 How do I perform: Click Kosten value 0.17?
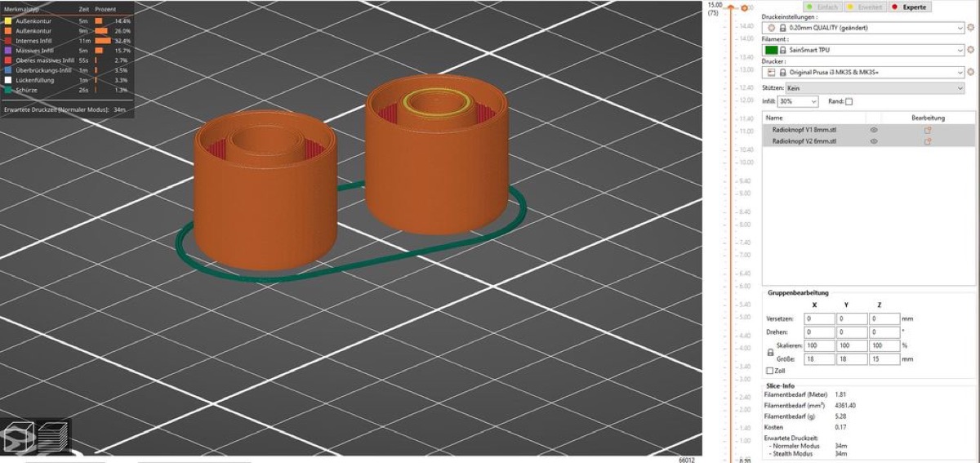843,426
